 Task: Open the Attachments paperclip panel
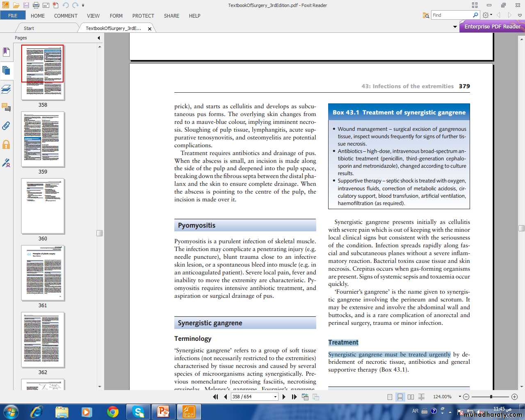[6, 126]
